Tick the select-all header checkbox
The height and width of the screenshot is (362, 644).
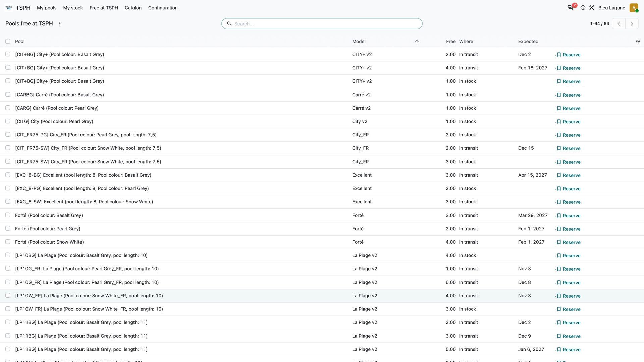[x=8, y=41]
